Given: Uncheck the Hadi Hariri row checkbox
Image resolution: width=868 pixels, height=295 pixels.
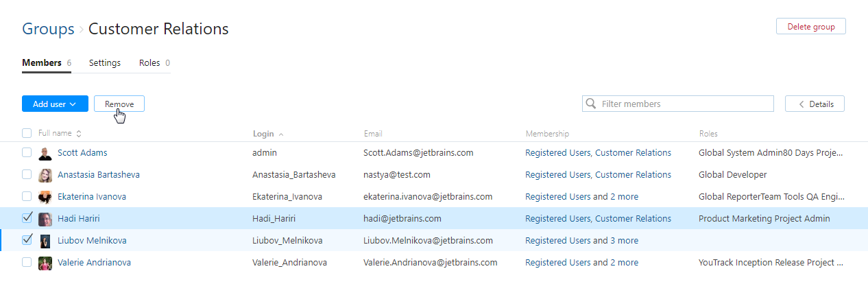Looking at the screenshot, I should pyautogui.click(x=27, y=218).
